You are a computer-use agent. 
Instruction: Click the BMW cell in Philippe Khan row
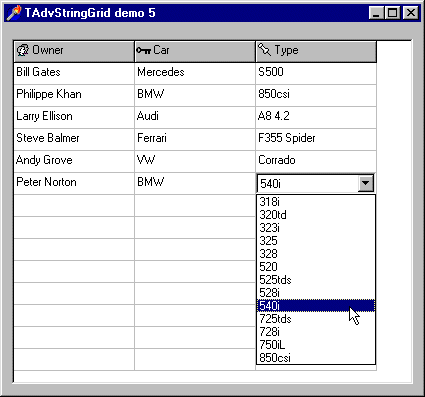tap(195, 95)
